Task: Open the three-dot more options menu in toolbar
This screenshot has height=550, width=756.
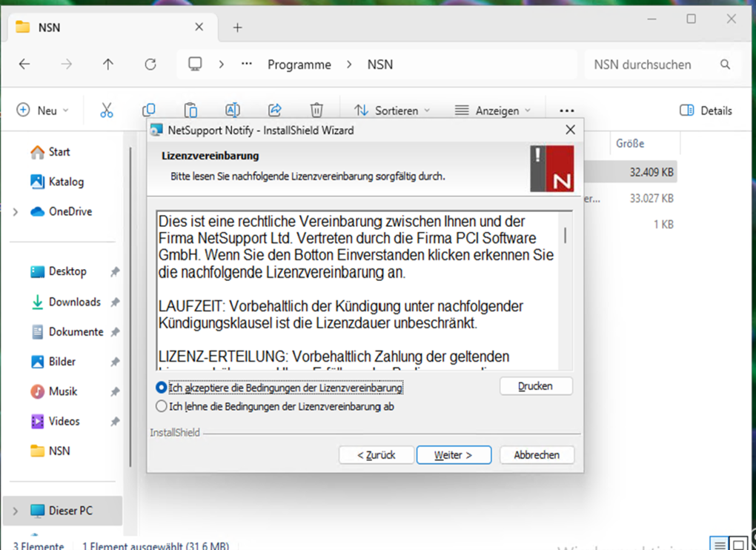Action: [x=567, y=110]
